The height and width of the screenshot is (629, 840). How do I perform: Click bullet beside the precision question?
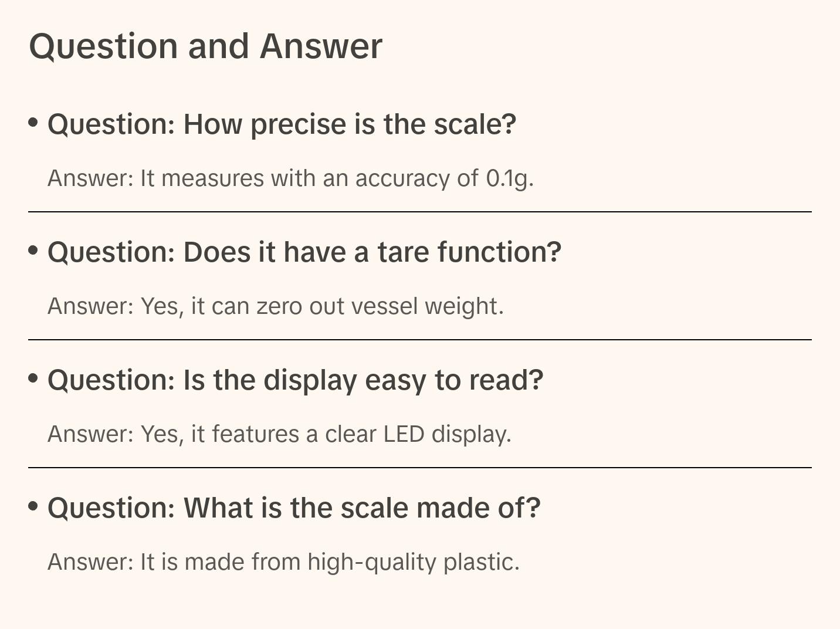click(33, 123)
